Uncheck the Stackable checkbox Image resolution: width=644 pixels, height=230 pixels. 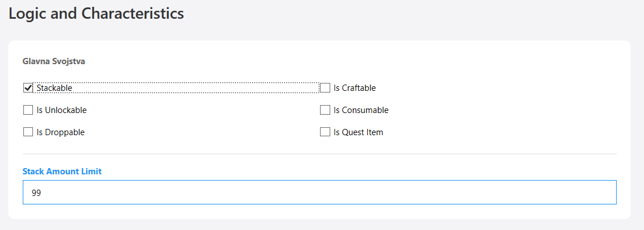(28, 88)
